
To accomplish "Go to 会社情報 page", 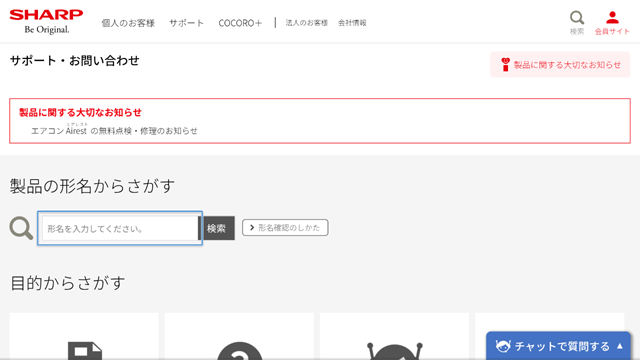I will (352, 23).
